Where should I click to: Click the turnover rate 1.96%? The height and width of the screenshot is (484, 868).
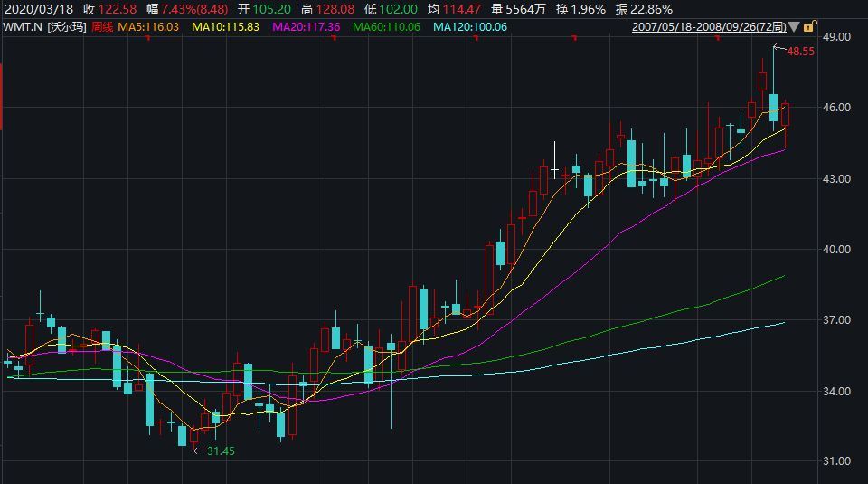coord(588,9)
